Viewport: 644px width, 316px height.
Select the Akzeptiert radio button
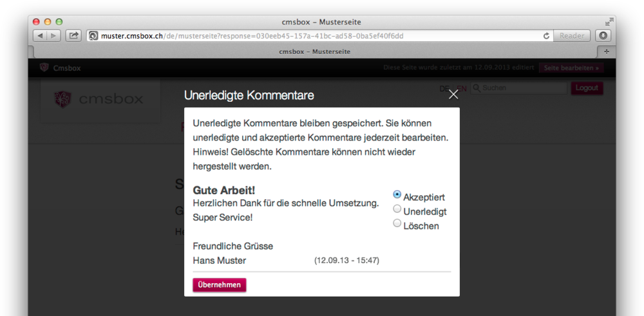click(397, 194)
